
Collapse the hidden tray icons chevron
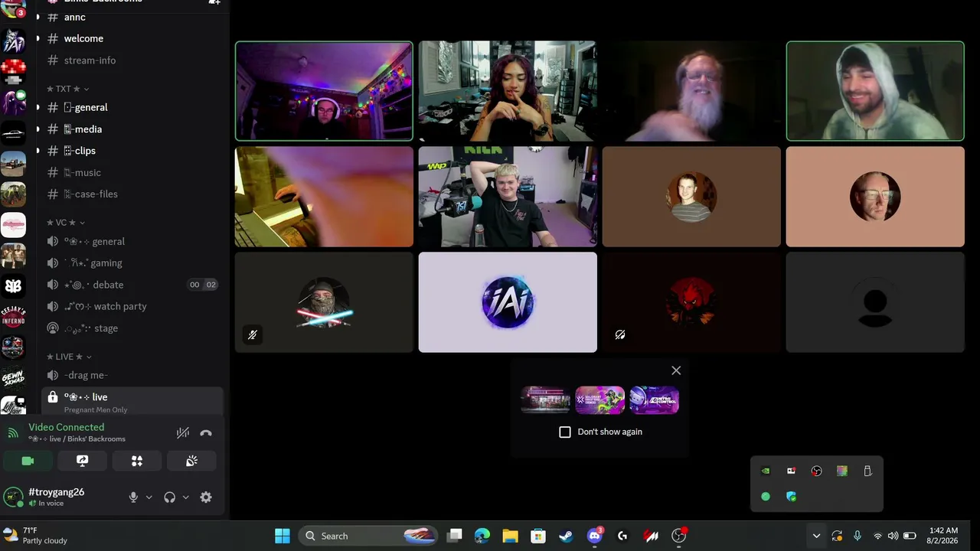[816, 536]
